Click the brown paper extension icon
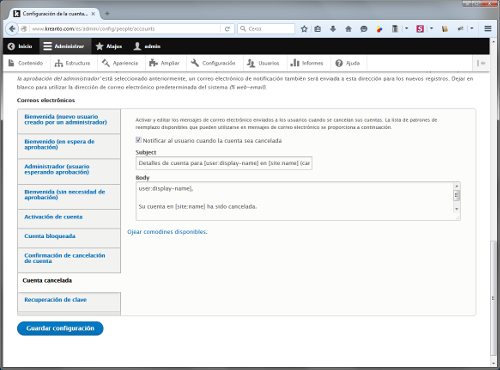The image size is (500, 370). click(445, 29)
